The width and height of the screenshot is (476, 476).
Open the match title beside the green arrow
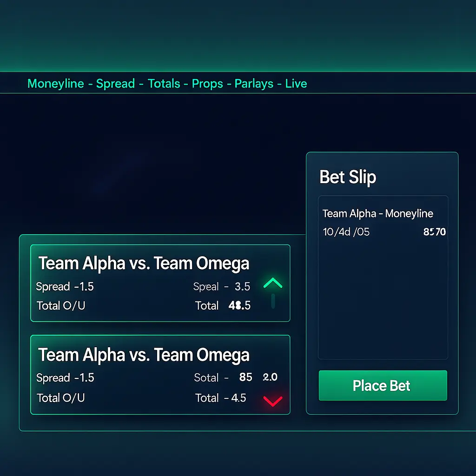coord(144,264)
